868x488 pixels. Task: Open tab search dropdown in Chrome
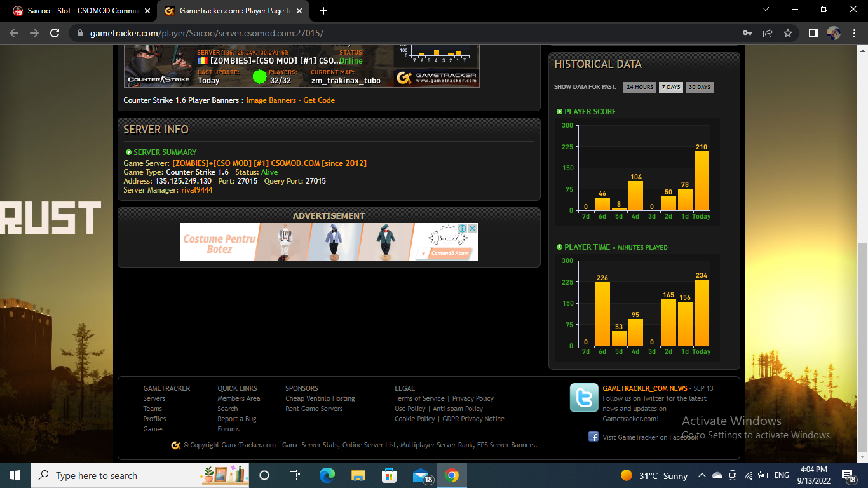pos(766,10)
